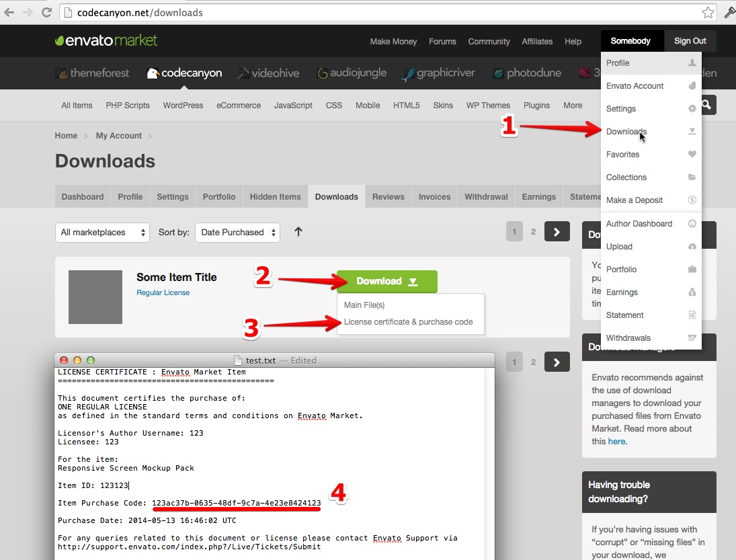736x560 pixels.
Task: Click the gray item thumbnail
Action: coord(95,296)
